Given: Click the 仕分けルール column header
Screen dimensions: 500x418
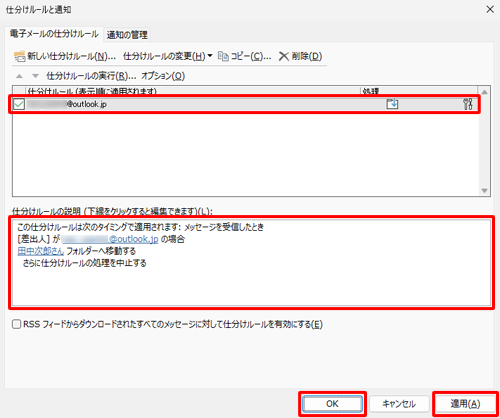Looking at the screenshot, I should (x=193, y=91).
